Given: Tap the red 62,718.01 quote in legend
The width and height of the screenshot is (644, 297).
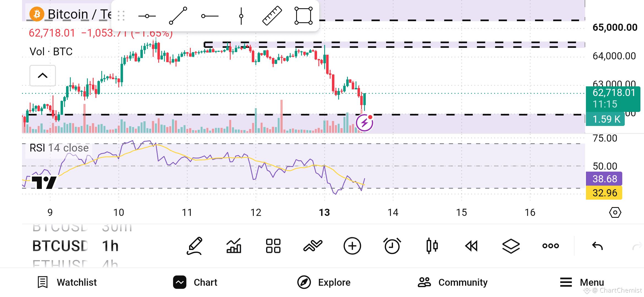Looking at the screenshot, I should (52, 33).
